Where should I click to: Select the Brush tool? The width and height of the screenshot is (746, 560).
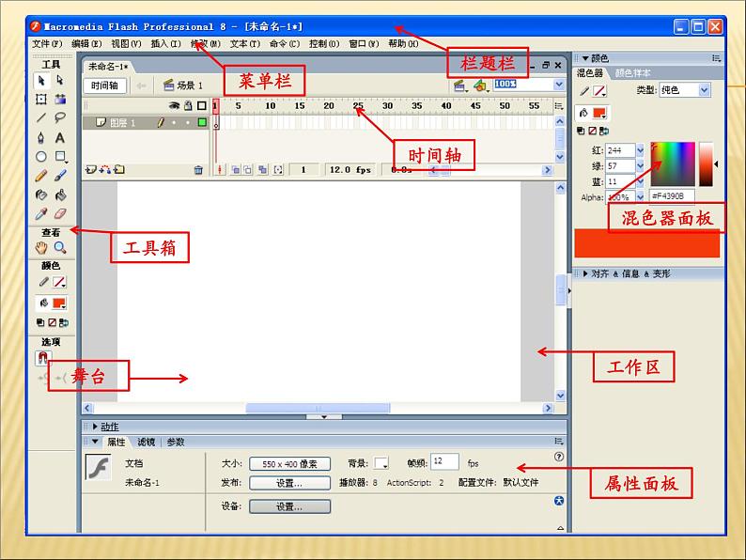60,176
